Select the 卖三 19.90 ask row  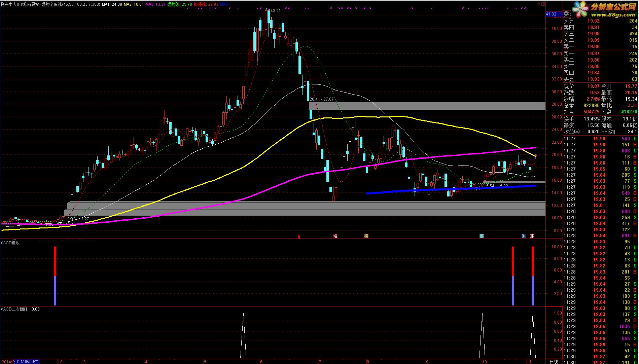point(601,34)
